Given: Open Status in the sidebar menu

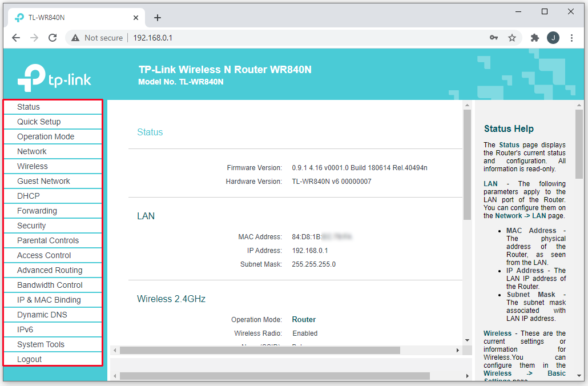Looking at the screenshot, I should (53, 107).
